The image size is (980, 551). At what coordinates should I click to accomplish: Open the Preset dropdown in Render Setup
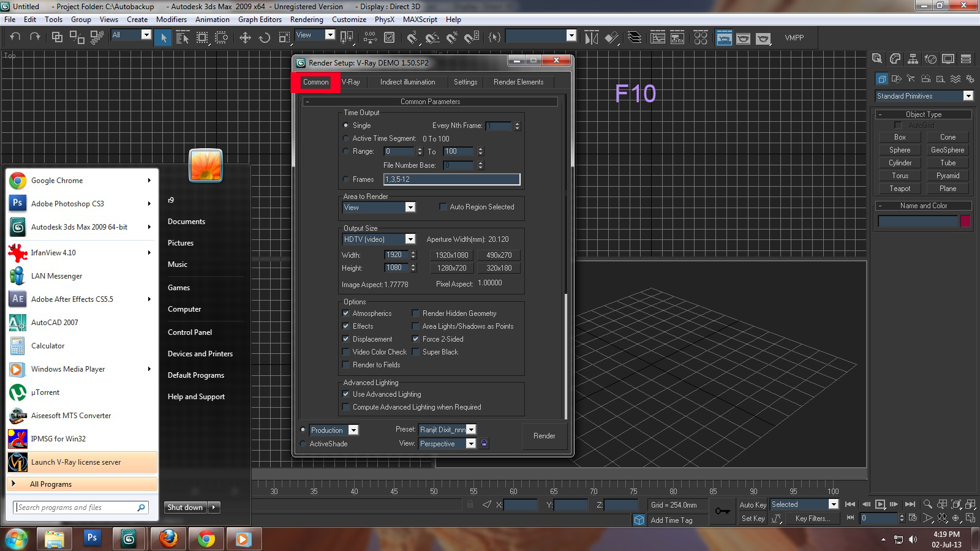[447, 430]
